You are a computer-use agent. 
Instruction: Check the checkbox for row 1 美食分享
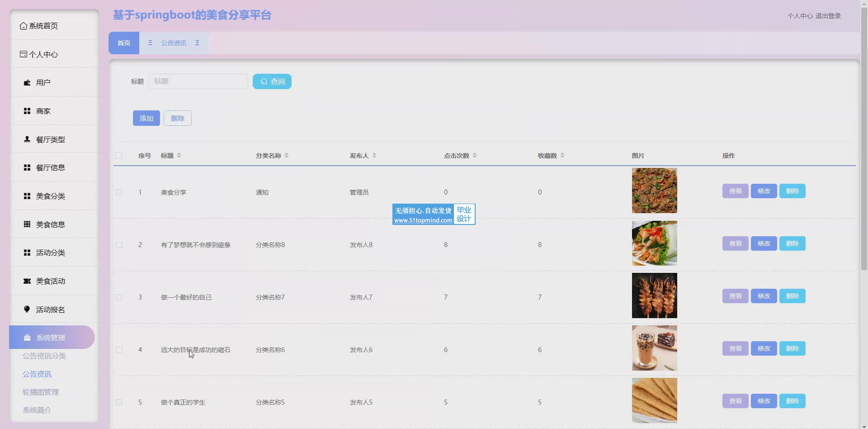[x=119, y=192]
